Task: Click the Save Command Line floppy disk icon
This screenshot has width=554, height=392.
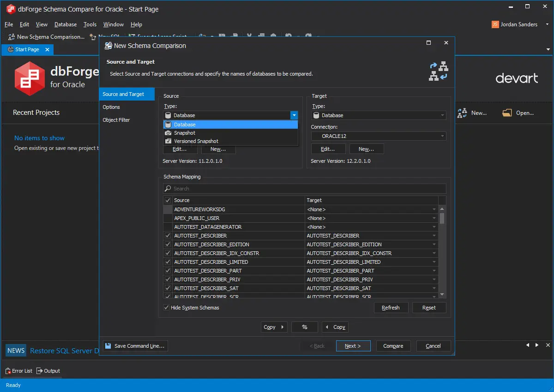Action: pyautogui.click(x=108, y=346)
